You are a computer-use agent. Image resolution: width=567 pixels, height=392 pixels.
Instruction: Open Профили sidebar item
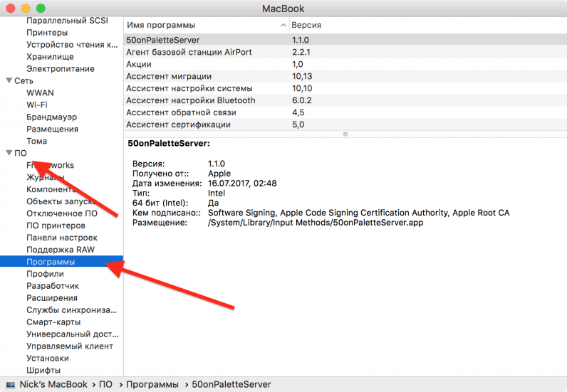coord(45,274)
